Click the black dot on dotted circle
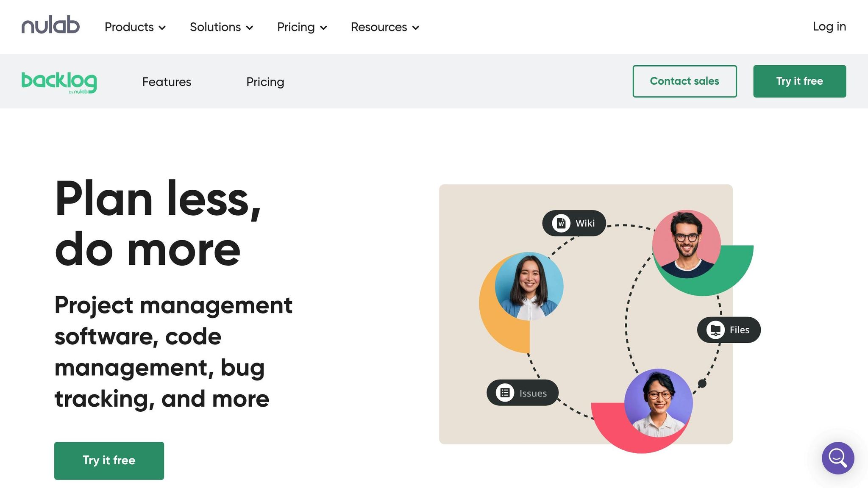The width and height of the screenshot is (868, 488). point(702,383)
